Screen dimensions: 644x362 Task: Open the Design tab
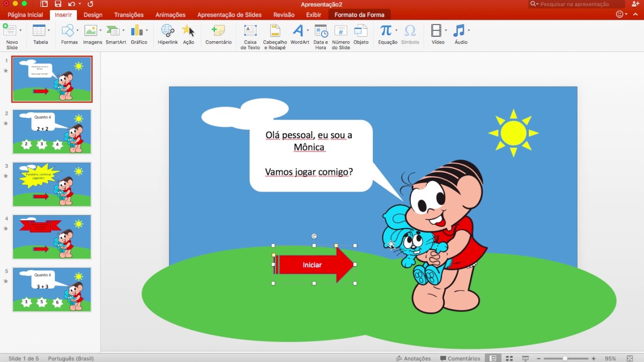93,15
